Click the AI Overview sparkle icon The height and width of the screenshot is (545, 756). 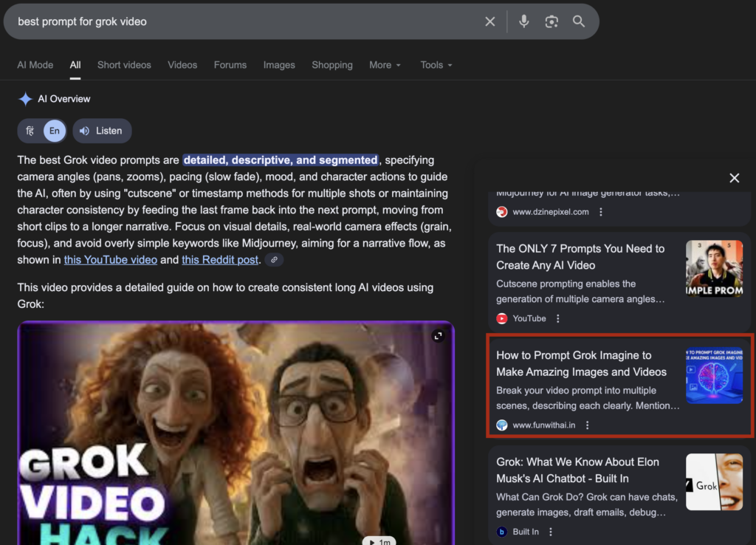[x=25, y=98]
